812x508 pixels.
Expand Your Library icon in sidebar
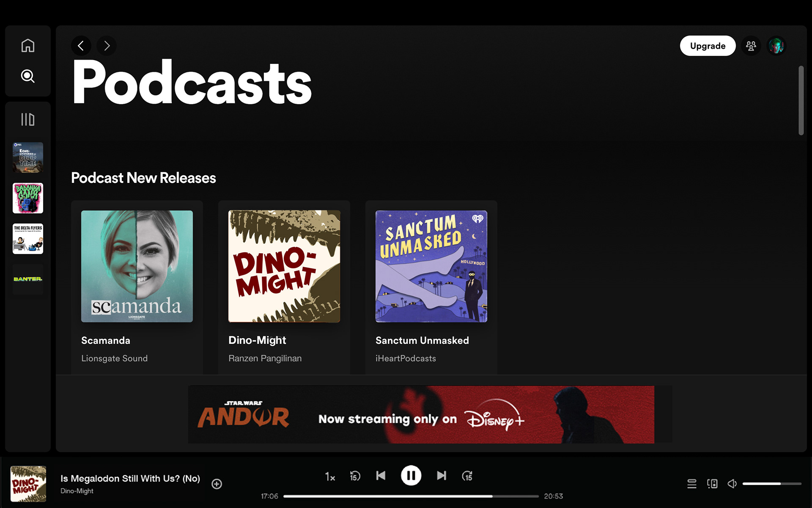28,119
